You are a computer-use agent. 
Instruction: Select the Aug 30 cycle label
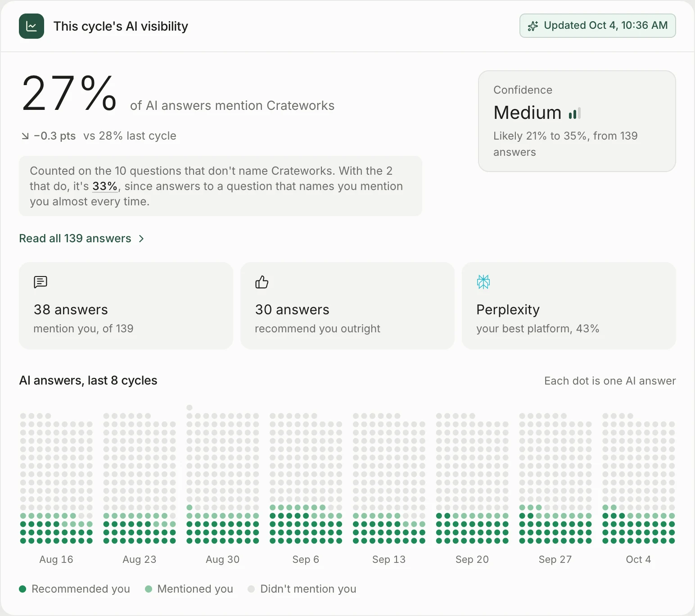coord(223,560)
